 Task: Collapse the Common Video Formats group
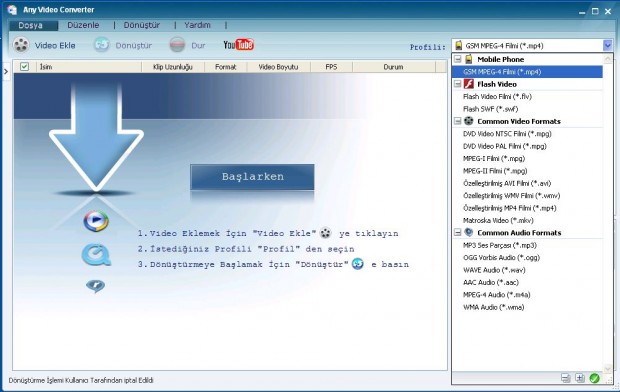pyautogui.click(x=457, y=121)
